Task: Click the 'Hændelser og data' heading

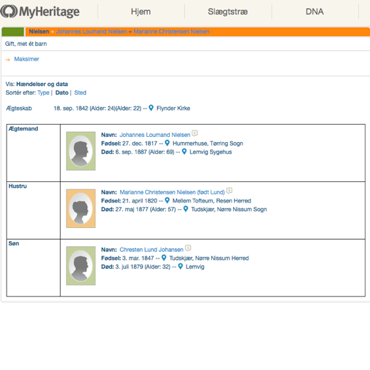Action: pos(42,84)
